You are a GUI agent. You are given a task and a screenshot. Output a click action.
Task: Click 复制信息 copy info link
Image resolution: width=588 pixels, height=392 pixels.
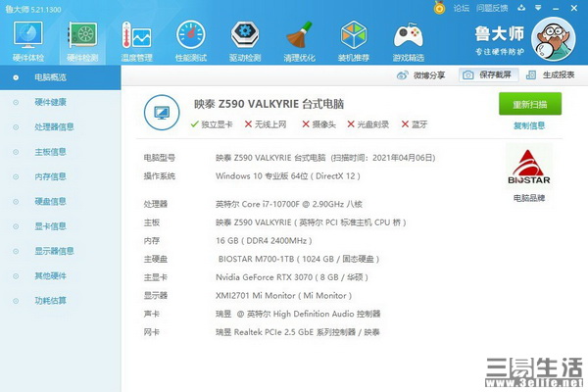click(x=529, y=125)
